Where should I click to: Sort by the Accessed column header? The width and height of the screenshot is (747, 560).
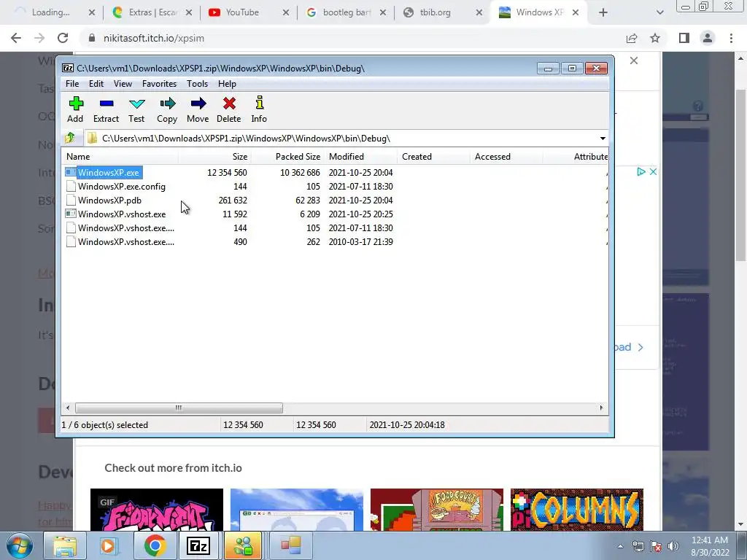[x=506, y=157]
